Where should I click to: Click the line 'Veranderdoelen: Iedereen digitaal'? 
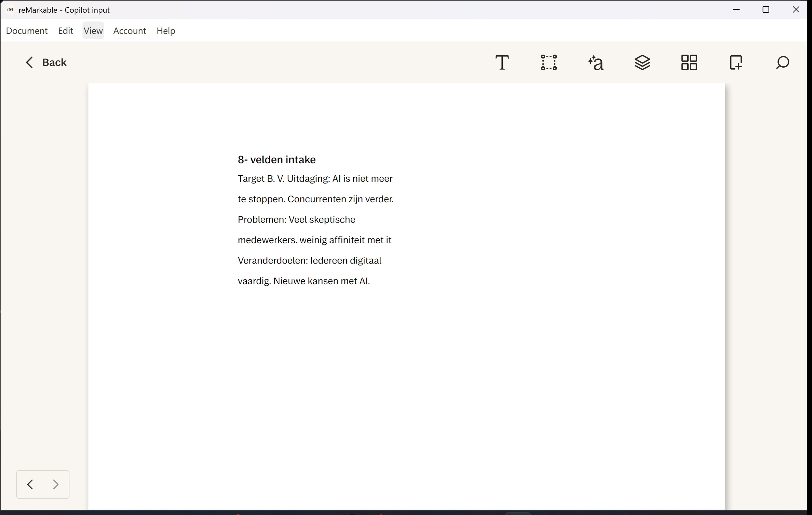309,261
